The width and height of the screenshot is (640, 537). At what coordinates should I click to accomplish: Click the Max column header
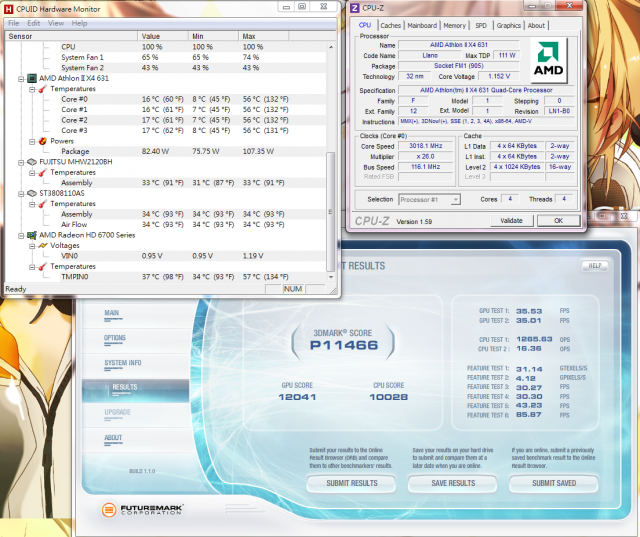(263, 36)
